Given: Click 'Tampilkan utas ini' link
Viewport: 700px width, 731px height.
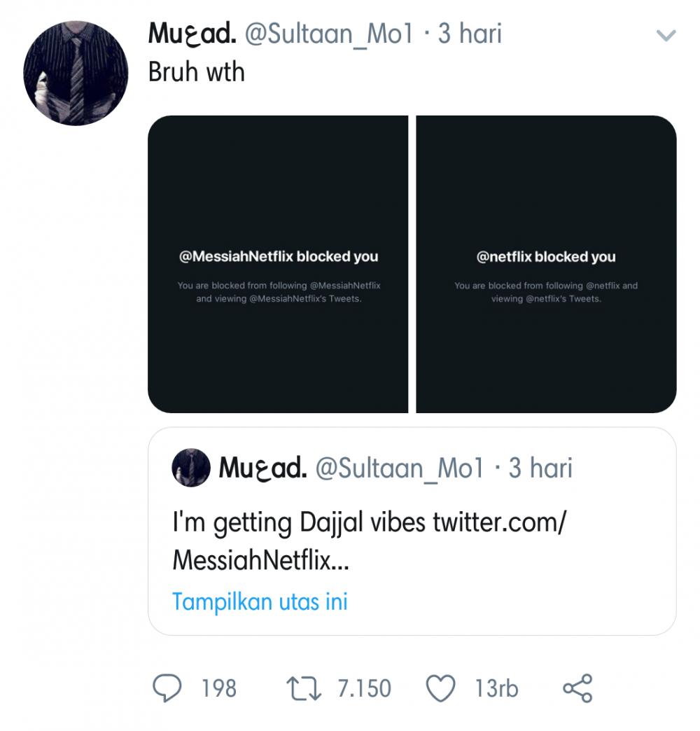Looking at the screenshot, I should [260, 601].
